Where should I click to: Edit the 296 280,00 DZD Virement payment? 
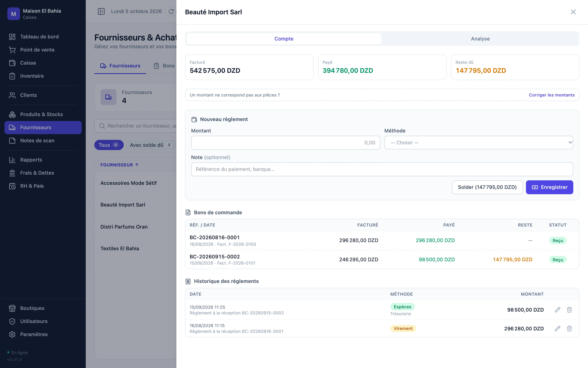click(x=557, y=329)
